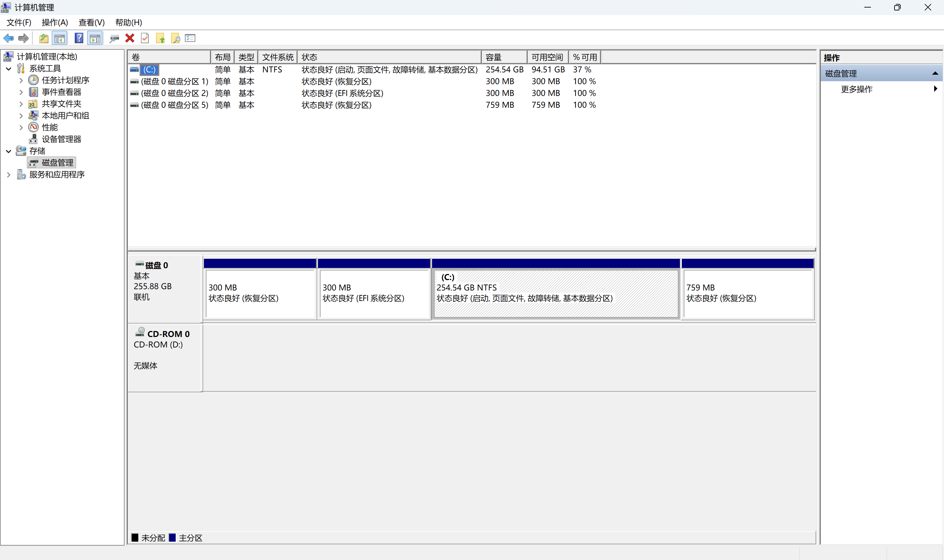Click the Up one level folder icon

[44, 38]
